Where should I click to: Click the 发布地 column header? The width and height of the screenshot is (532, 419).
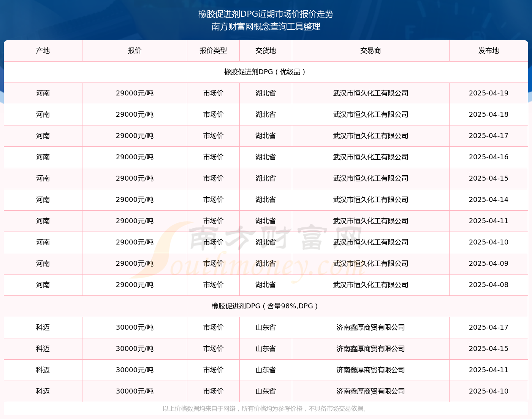pyautogui.click(x=489, y=51)
